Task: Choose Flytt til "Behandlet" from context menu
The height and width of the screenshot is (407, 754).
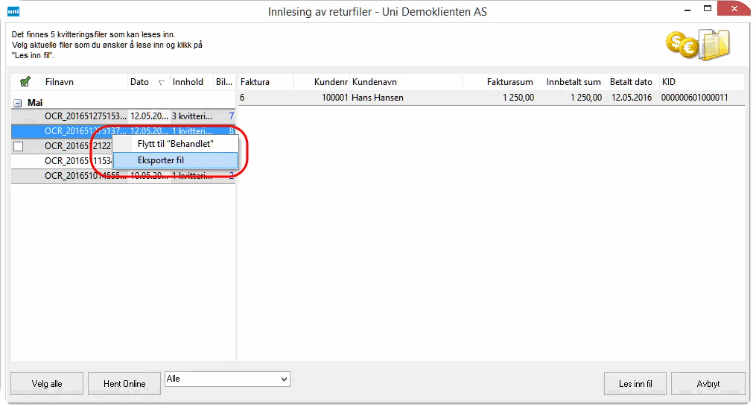Action: [x=175, y=144]
